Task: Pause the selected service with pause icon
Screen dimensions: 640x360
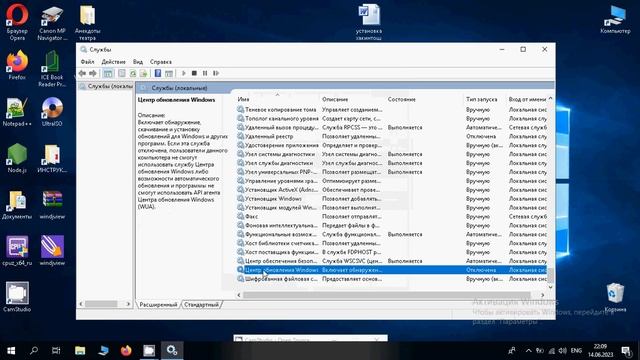Action: (x=205, y=73)
